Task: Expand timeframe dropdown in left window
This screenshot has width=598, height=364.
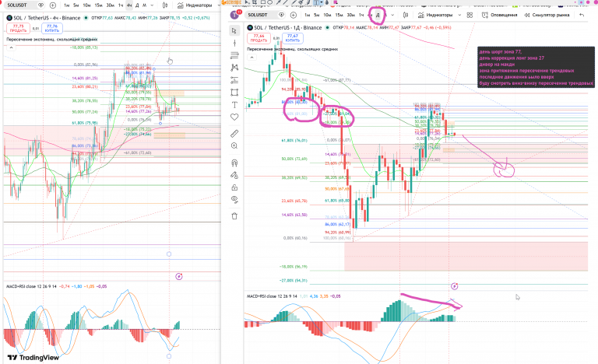Action: pos(152,5)
